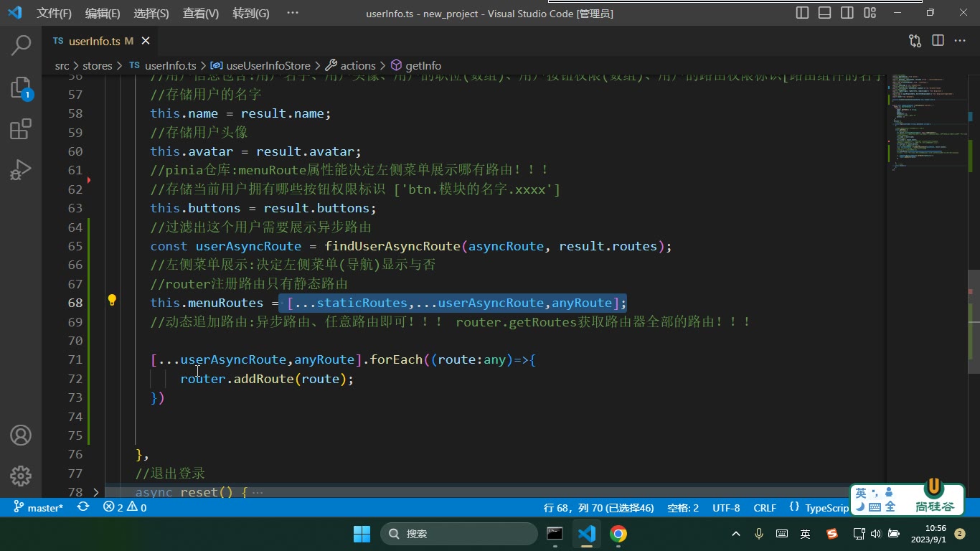Expand the folded reset() block at line 78
The width and height of the screenshot is (980, 551).
pos(96,492)
